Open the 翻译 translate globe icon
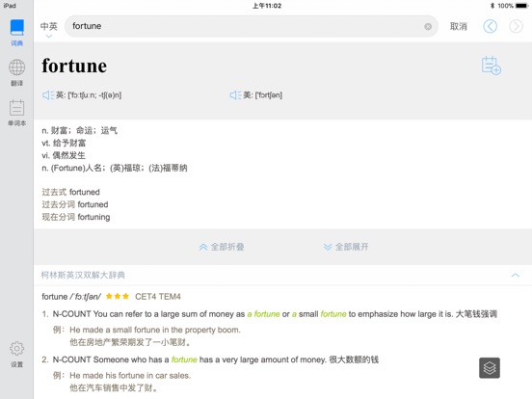532x399 pixels. [x=16, y=72]
